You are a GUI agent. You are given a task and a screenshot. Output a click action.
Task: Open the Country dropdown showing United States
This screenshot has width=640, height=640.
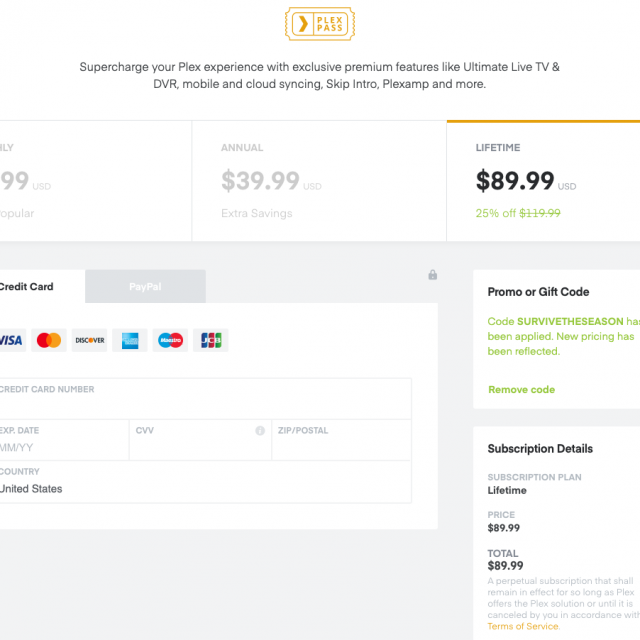pyautogui.click(x=200, y=488)
